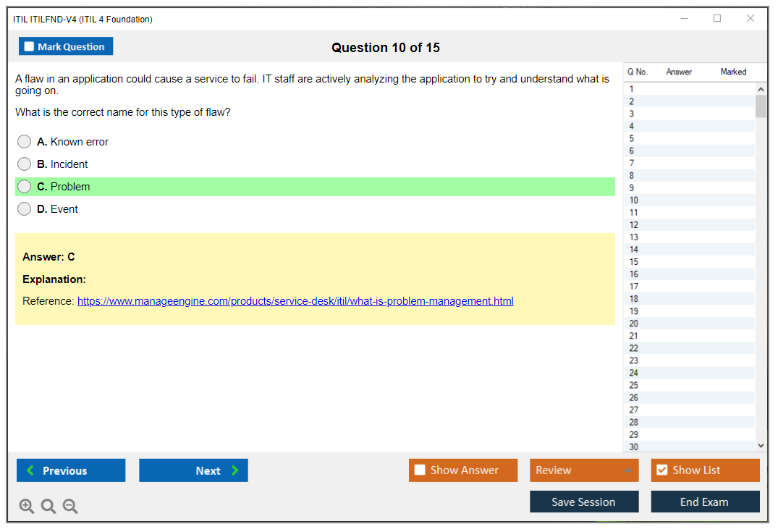This screenshot has height=532, width=778.
Task: Select answer B. Incident
Action: click(25, 164)
